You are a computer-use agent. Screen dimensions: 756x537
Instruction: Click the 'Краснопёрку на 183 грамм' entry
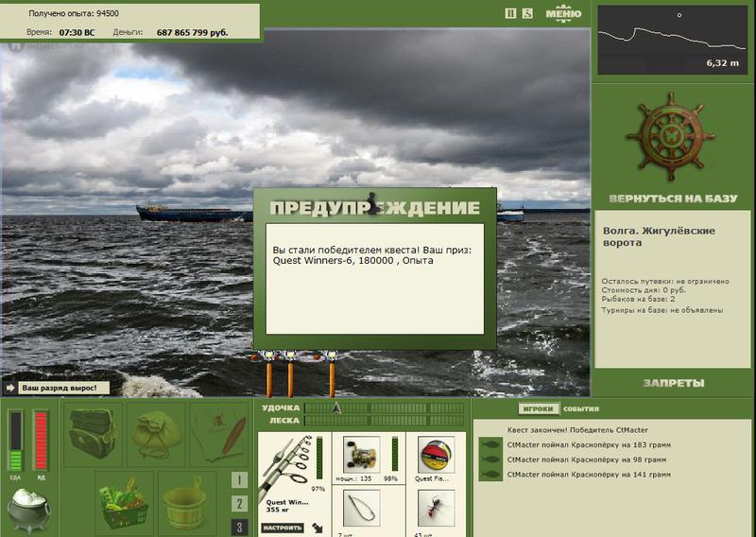[589, 445]
